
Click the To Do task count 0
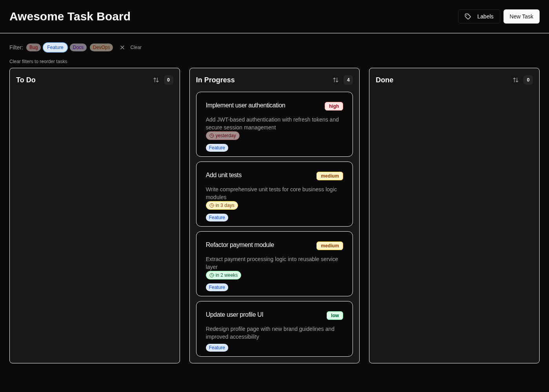point(169,80)
